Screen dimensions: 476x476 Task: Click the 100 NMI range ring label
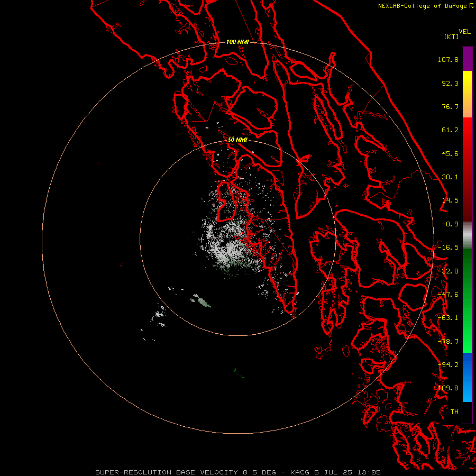click(237, 42)
